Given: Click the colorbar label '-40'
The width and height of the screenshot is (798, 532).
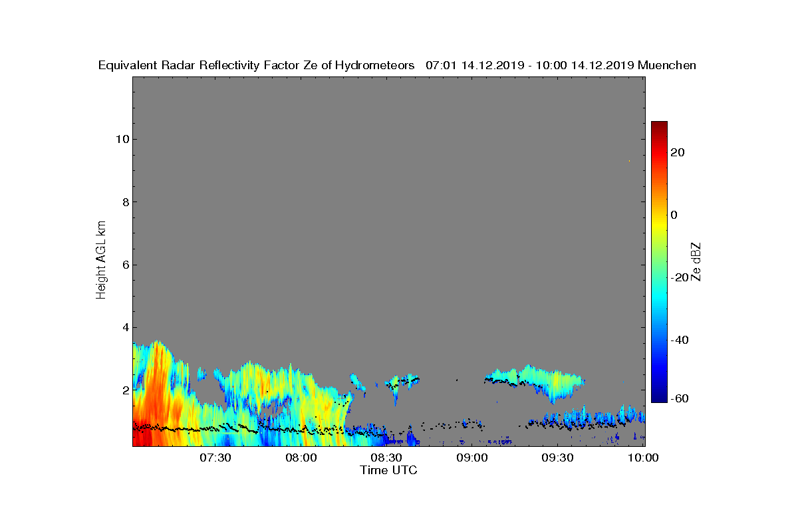Looking at the screenshot, I should [680, 340].
